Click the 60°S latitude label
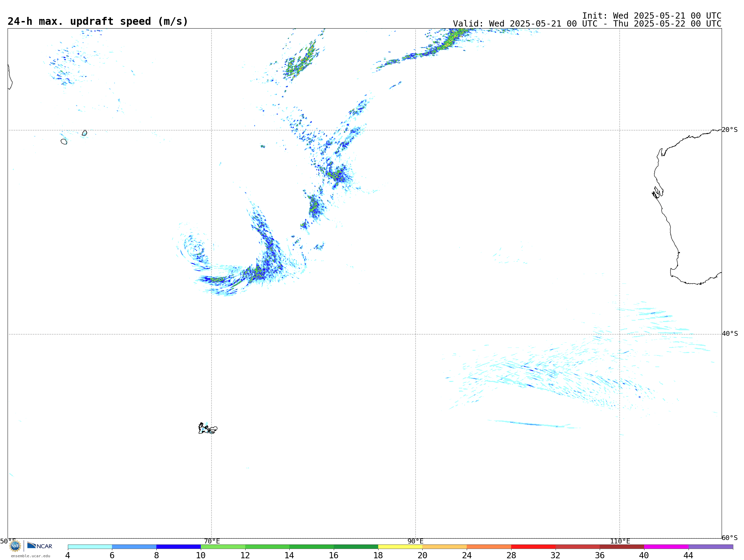Image resolution: width=744 pixels, height=560 pixels. pyautogui.click(x=730, y=538)
